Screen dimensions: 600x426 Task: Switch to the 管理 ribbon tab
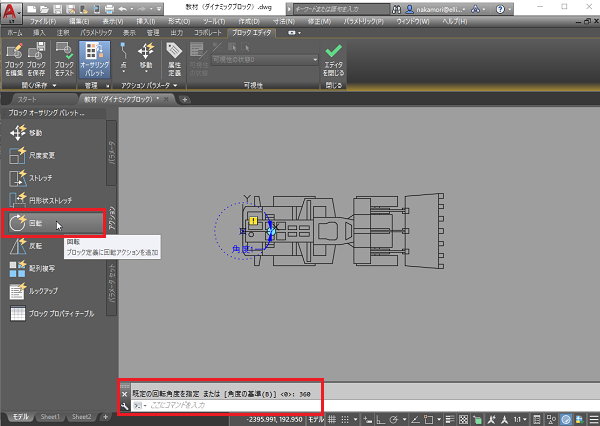click(153, 33)
